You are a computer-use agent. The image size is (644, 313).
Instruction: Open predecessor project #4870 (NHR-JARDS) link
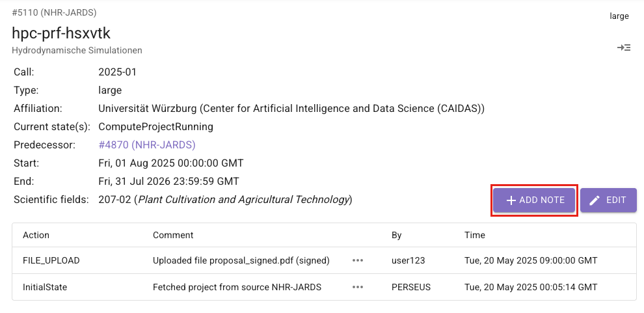pyautogui.click(x=147, y=144)
